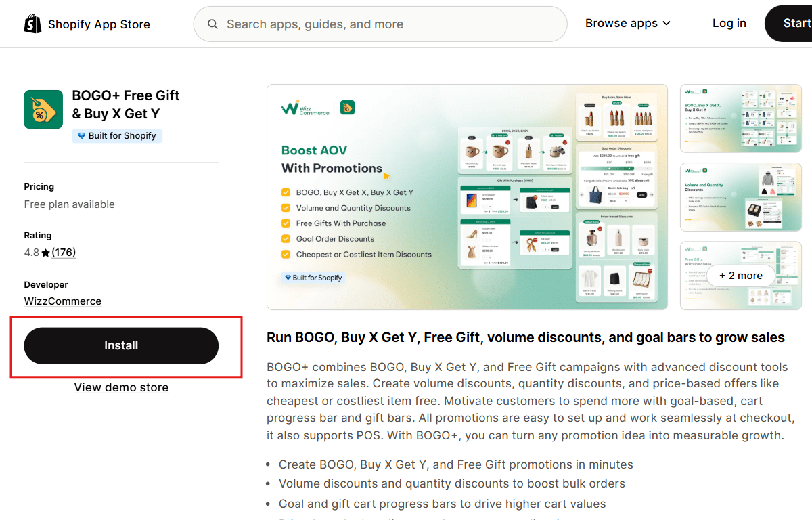This screenshot has height=520, width=812.
Task: Click the Start button in the header
Action: click(x=788, y=24)
